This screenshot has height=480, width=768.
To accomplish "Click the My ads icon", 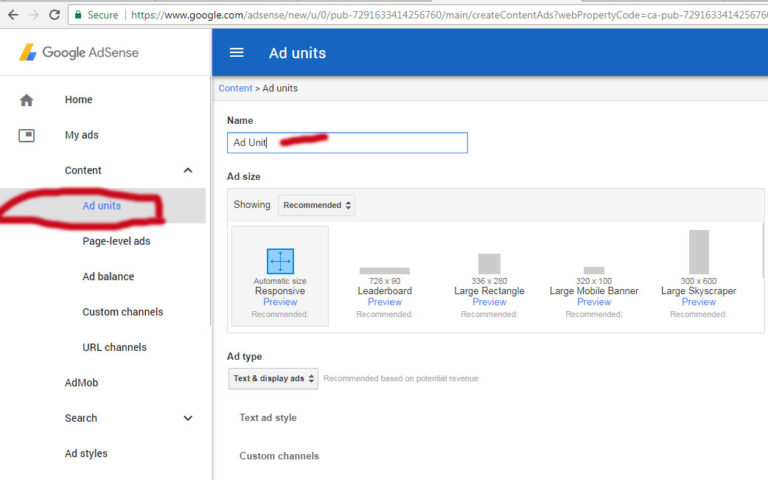I will pyautogui.click(x=26, y=135).
